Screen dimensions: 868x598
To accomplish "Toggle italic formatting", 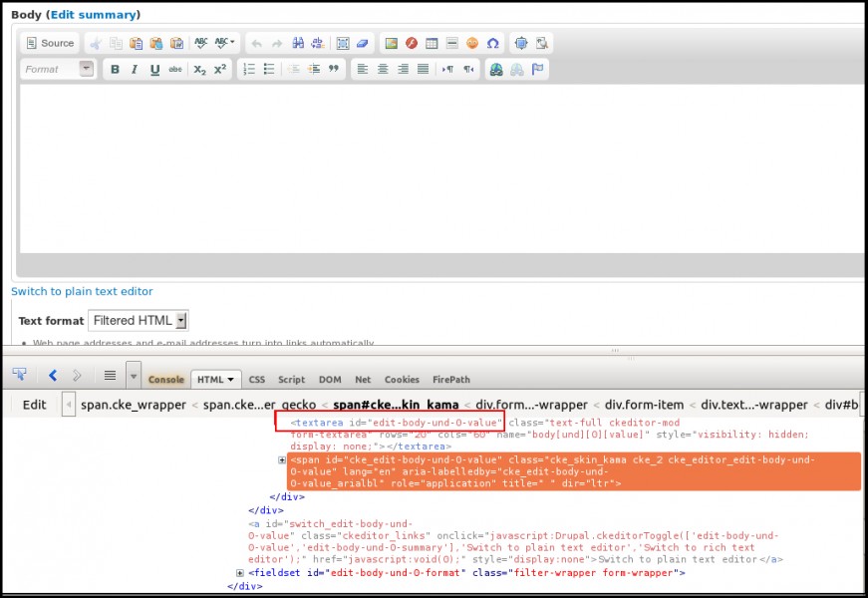I will pos(135,70).
